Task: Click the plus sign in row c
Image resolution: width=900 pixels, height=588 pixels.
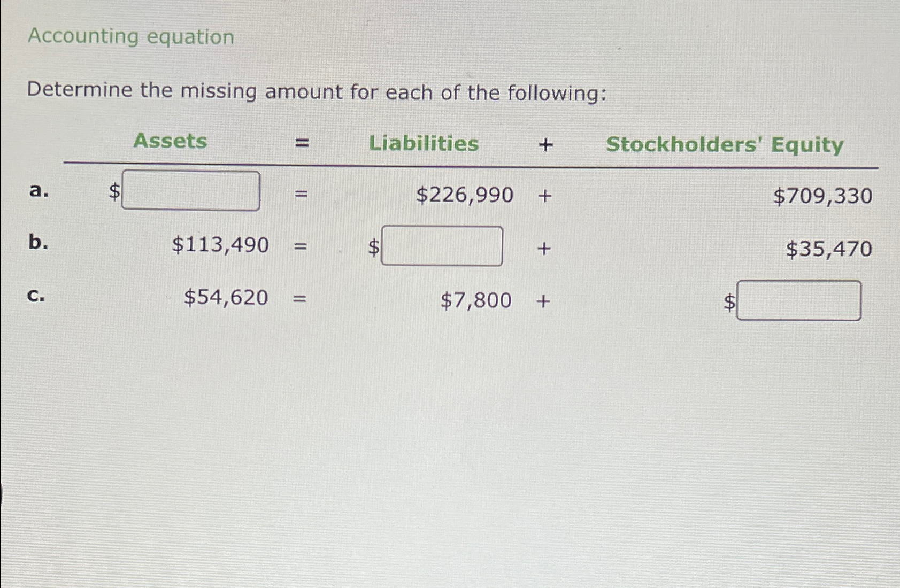Action: tap(544, 301)
